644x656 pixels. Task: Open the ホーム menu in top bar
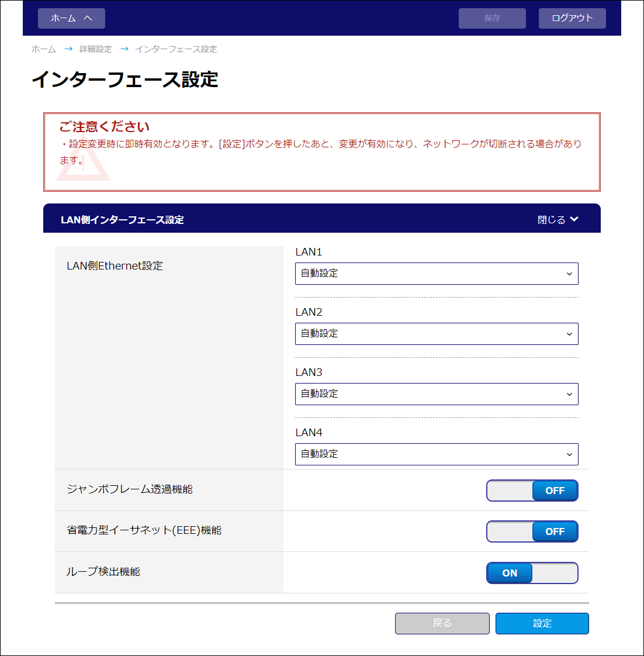tap(71, 18)
